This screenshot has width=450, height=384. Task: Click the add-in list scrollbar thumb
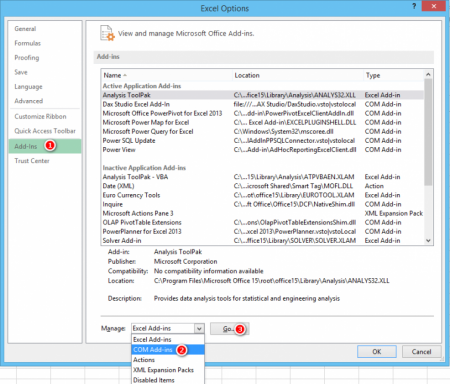click(x=428, y=132)
